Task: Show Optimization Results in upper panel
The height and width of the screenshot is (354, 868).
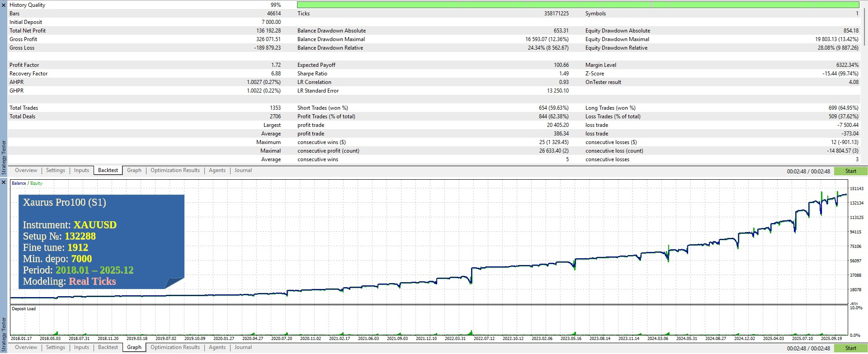Action: coord(175,170)
